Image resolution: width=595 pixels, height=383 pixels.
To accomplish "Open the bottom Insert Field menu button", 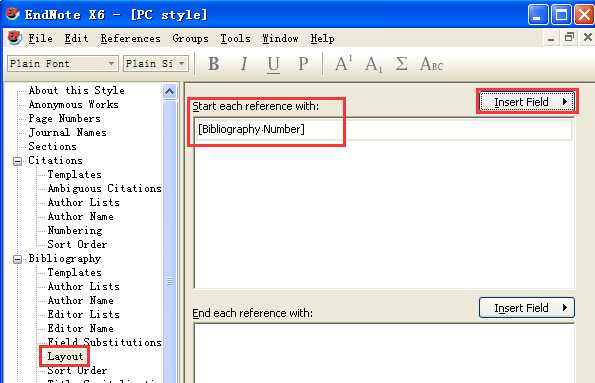I will click(x=527, y=307).
